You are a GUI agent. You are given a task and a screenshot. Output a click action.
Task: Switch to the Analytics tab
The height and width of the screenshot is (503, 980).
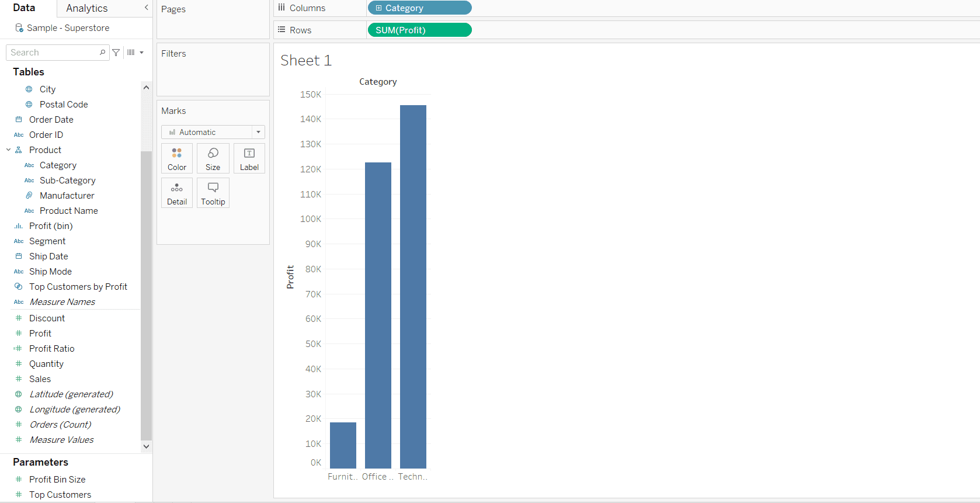pos(87,8)
